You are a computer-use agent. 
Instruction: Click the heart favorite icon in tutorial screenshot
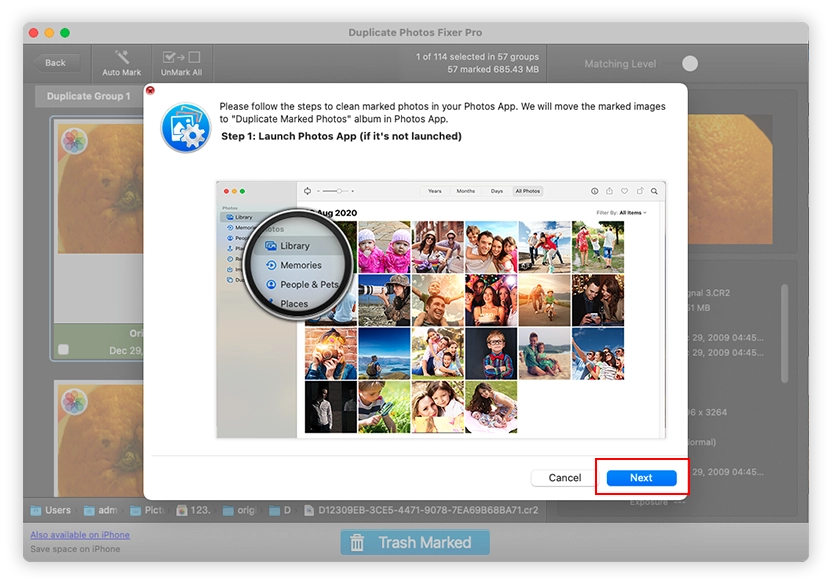pyautogui.click(x=625, y=191)
